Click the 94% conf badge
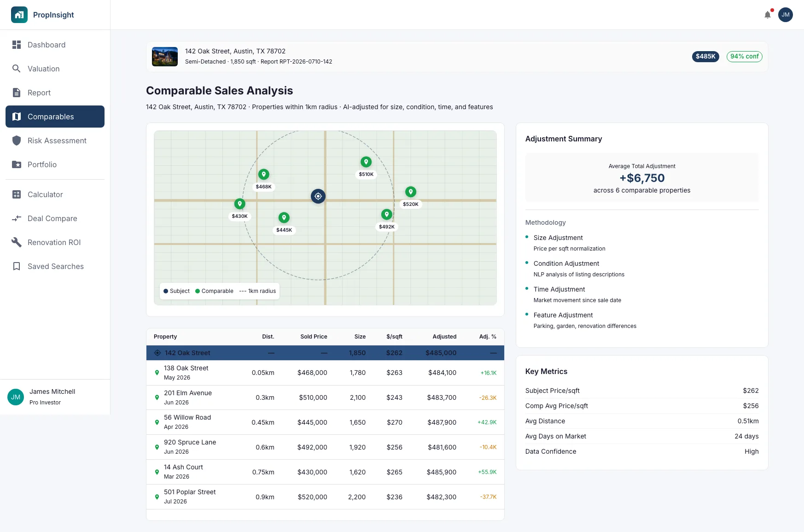The image size is (804, 532). tap(745, 56)
